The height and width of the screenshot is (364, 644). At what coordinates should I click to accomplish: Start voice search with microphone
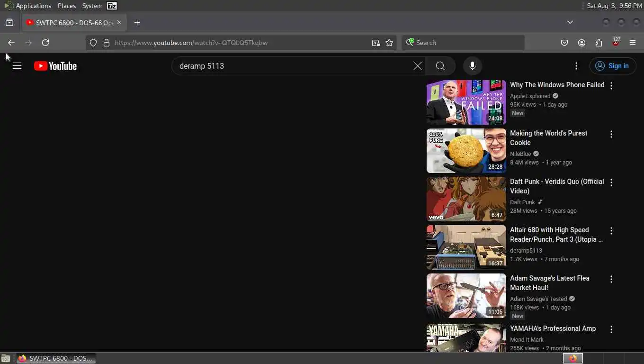pyautogui.click(x=473, y=66)
